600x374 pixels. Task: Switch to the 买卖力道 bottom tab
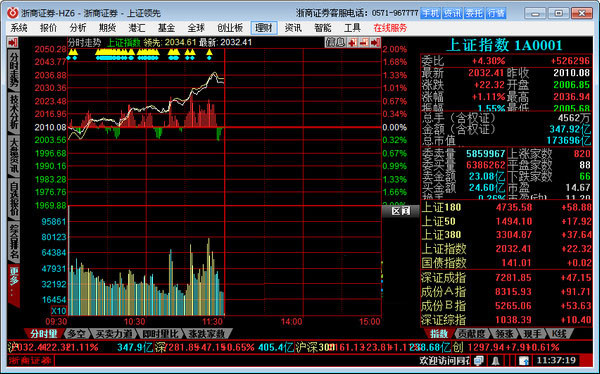114,334
